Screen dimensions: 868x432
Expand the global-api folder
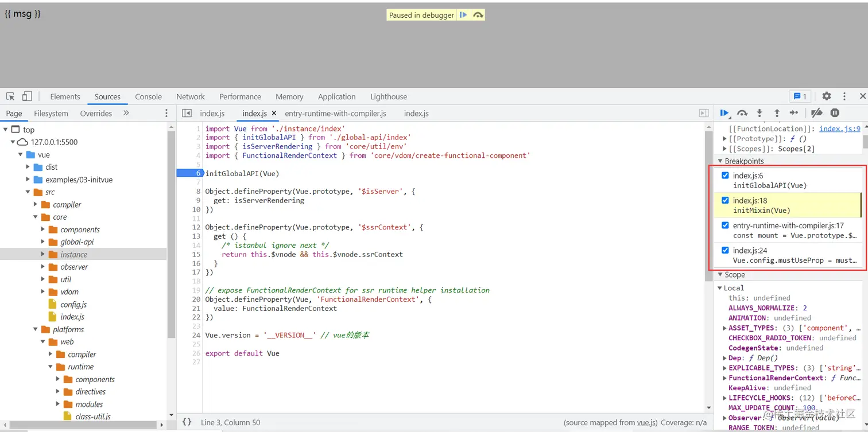coord(43,242)
